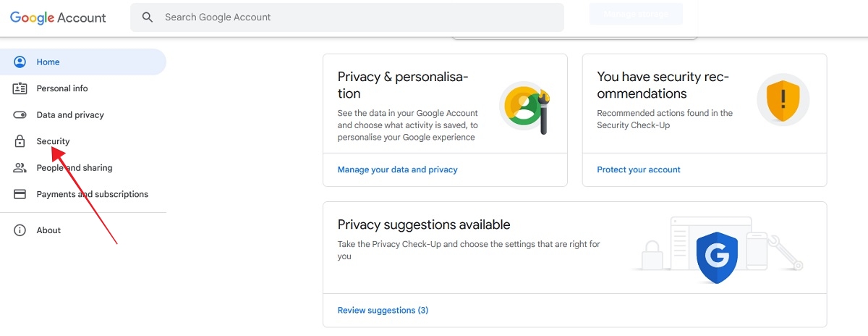Viewport: 868px width, 336px height.
Task: Click the People and sharing icon
Action: tap(20, 168)
